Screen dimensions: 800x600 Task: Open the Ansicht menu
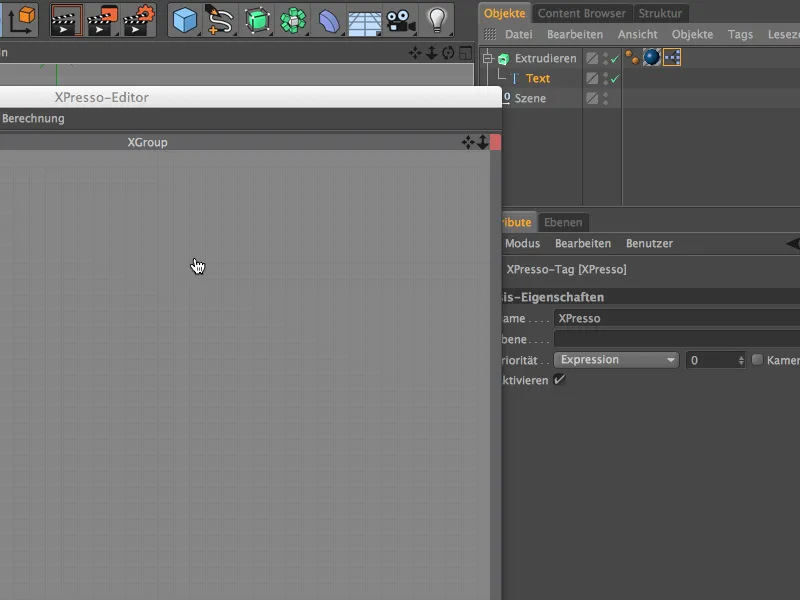tap(638, 34)
